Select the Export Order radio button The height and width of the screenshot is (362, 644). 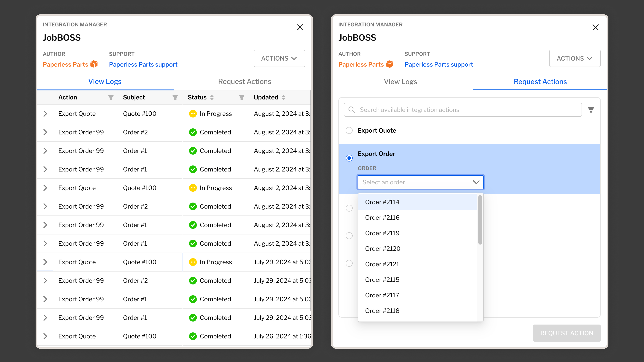tap(349, 158)
